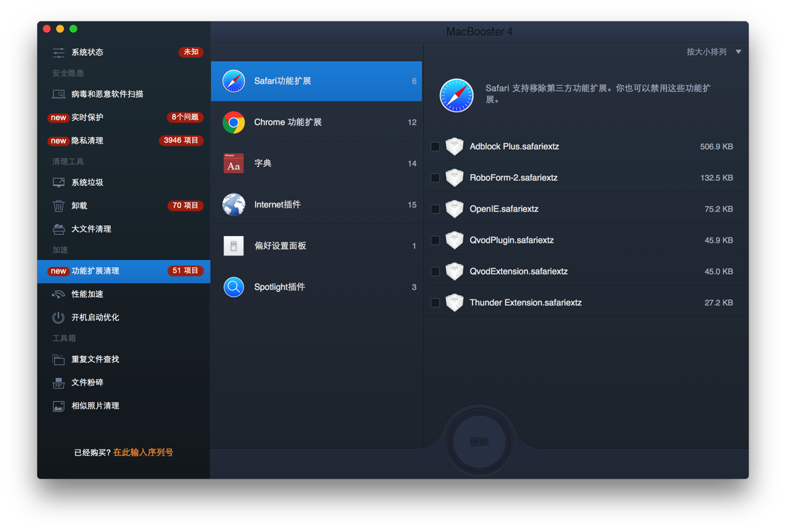786x532 pixels.
Task: Click the round 删除 delete button
Action: pyautogui.click(x=479, y=442)
